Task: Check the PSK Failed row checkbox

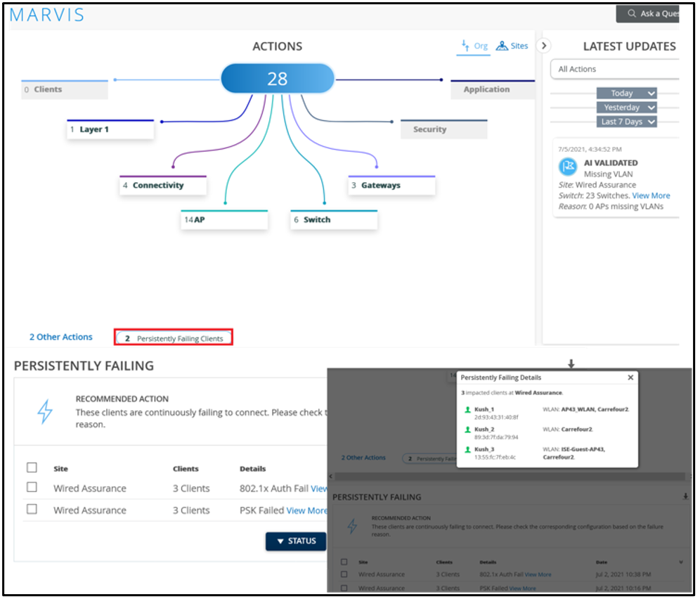Action: click(32, 509)
